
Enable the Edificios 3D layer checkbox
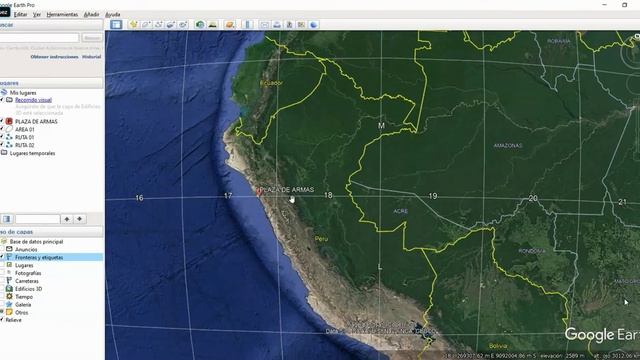click(x=2, y=289)
